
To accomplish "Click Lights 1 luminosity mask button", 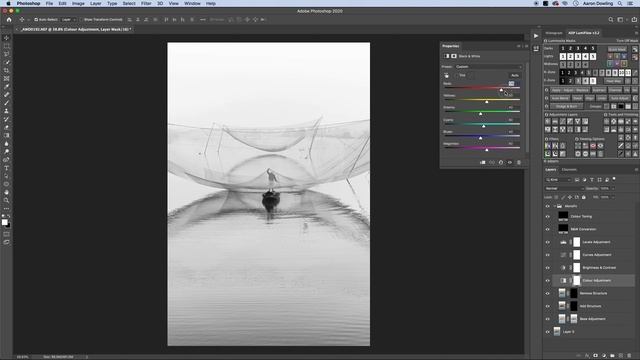I will click(563, 56).
